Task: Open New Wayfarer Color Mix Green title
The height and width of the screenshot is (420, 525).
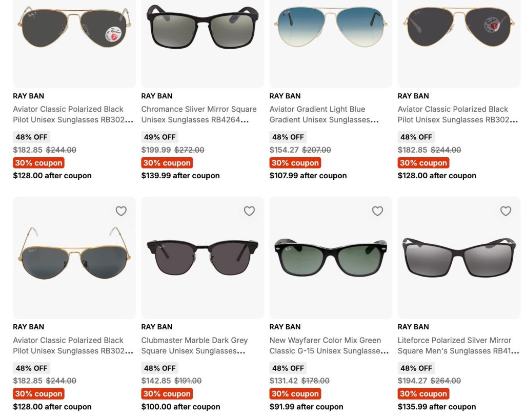Action: [x=329, y=345]
